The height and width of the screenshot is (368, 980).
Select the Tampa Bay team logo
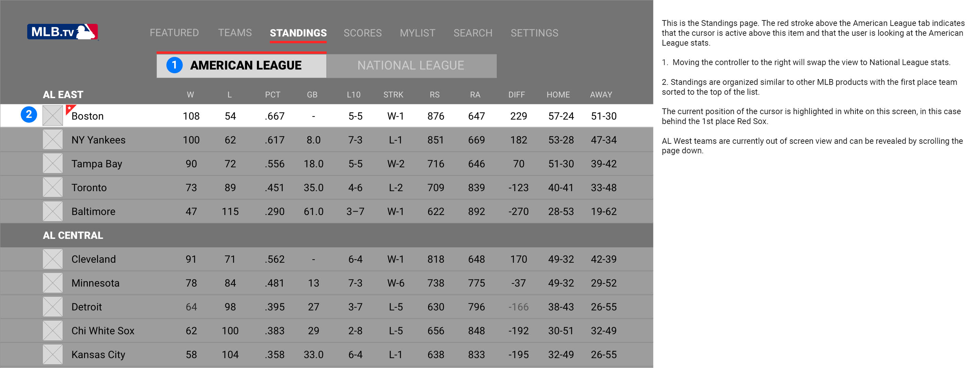[52, 164]
